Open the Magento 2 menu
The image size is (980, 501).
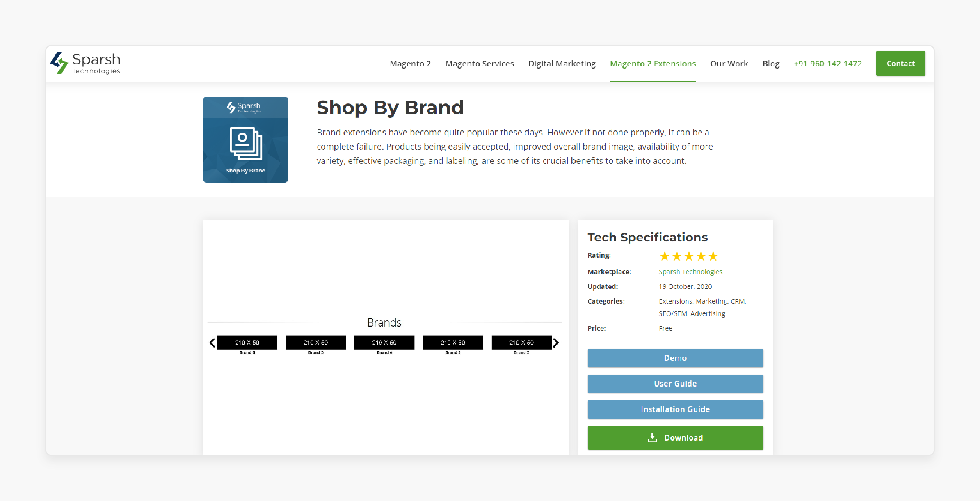(410, 64)
